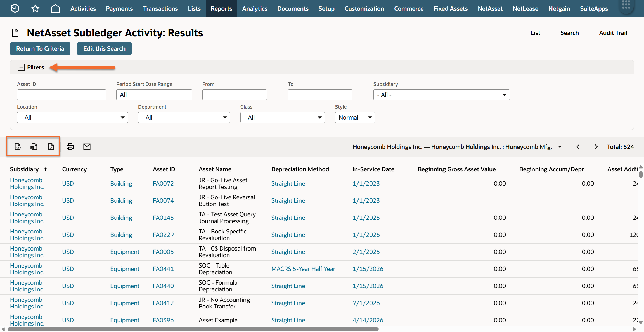Screen dimensions: 644x332
Task: Email the results via envelope icon
Action: [x=87, y=147]
